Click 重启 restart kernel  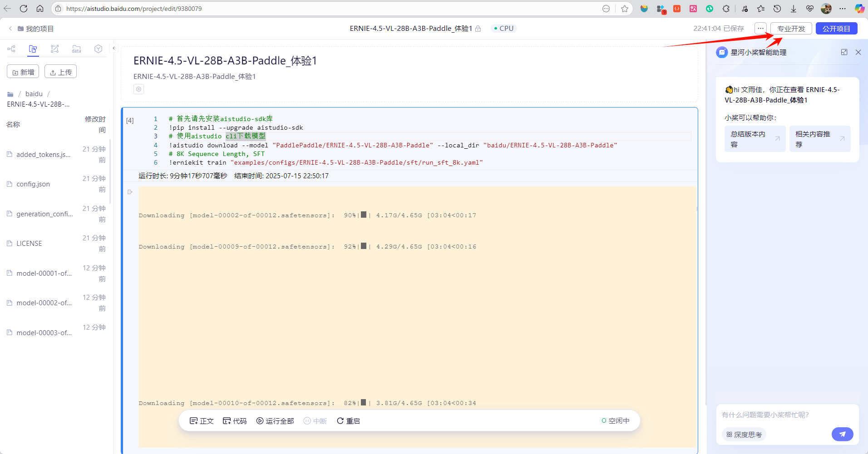[x=348, y=421]
